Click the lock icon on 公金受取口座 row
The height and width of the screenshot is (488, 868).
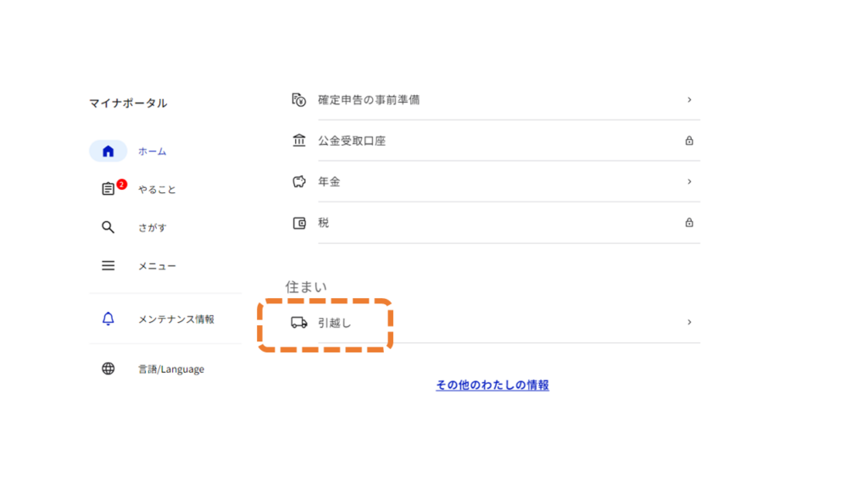689,141
